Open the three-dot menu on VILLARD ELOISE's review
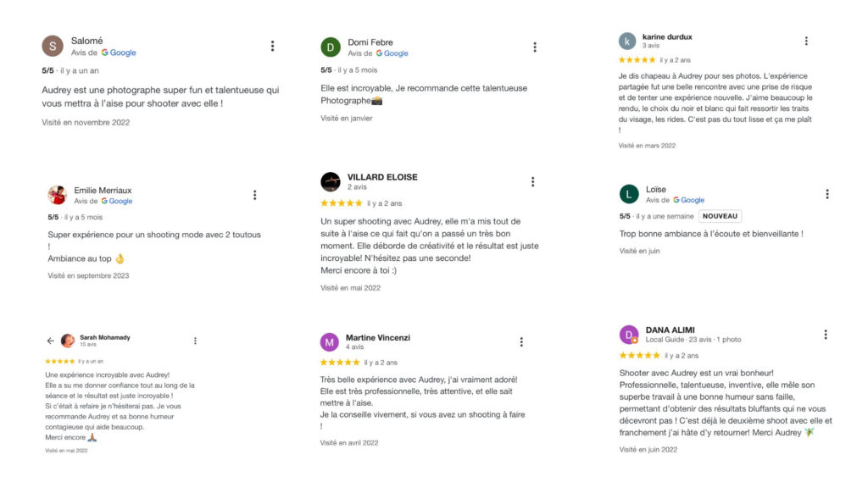868x488 pixels. 532,181
